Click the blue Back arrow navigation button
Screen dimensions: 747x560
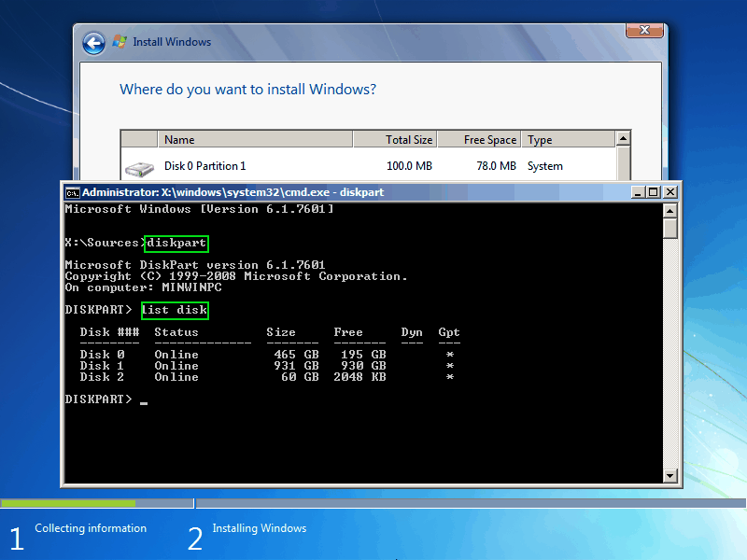(93, 42)
